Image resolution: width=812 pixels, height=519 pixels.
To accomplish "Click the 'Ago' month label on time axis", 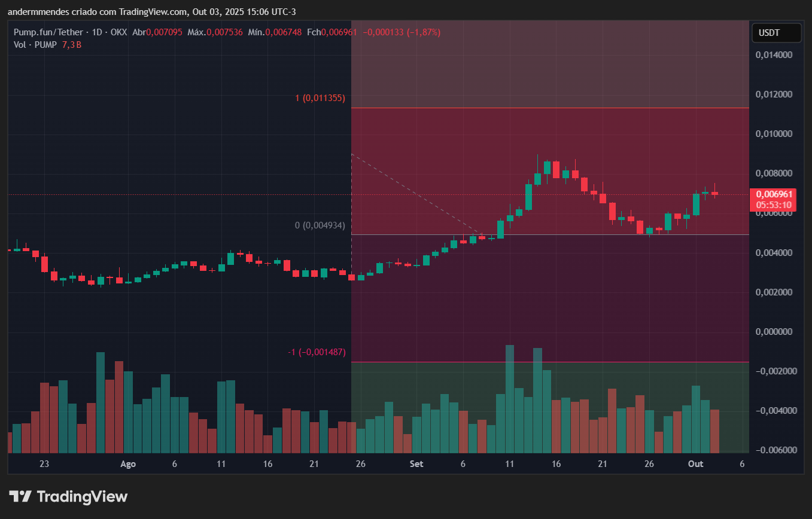I will tap(128, 464).
